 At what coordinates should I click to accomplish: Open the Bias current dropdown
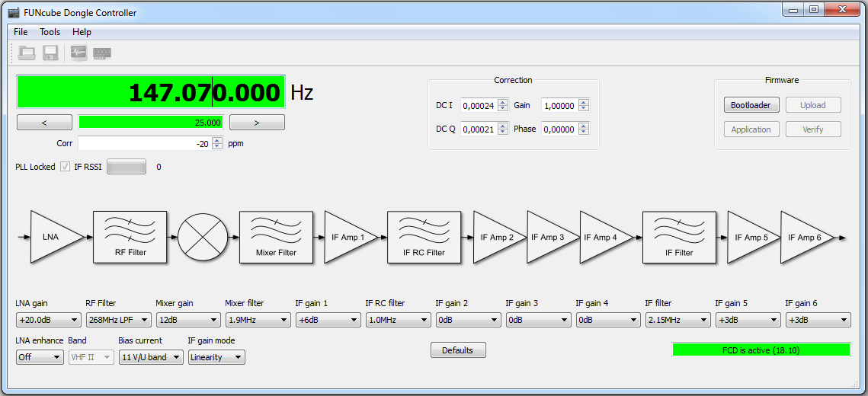pyautogui.click(x=151, y=357)
